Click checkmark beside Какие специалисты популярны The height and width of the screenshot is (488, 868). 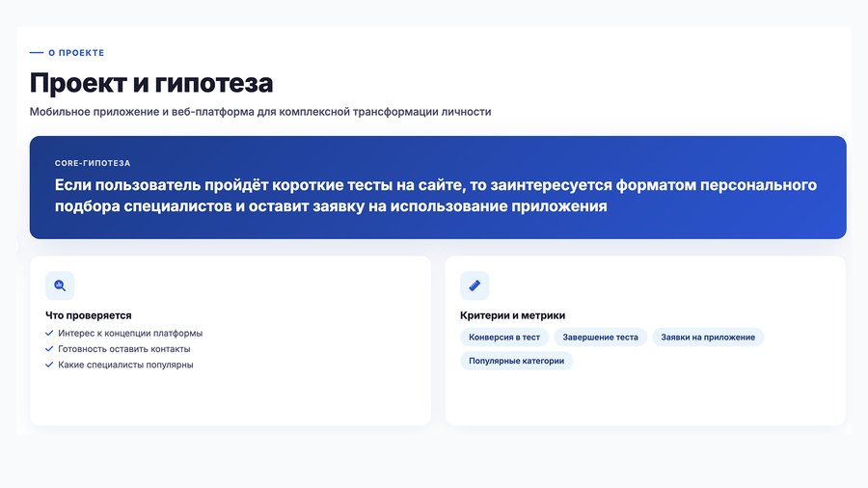[x=49, y=365]
